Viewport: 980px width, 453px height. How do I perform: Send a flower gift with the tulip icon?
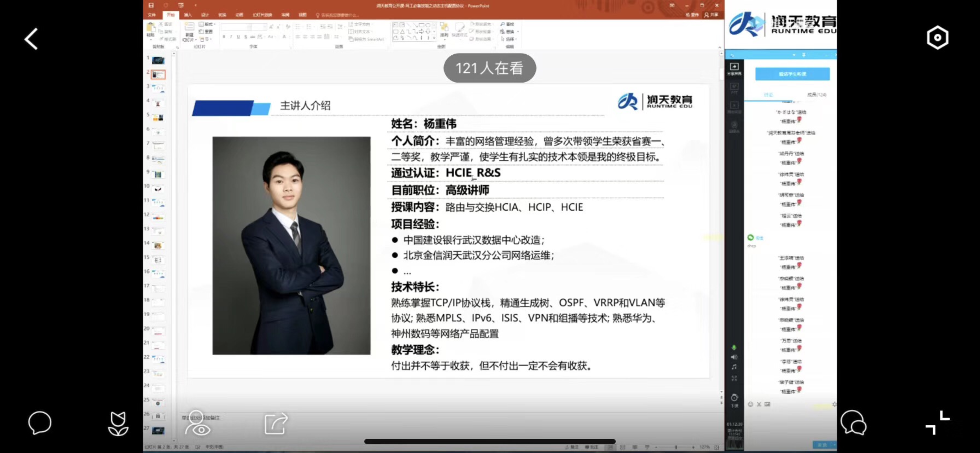[x=118, y=423]
